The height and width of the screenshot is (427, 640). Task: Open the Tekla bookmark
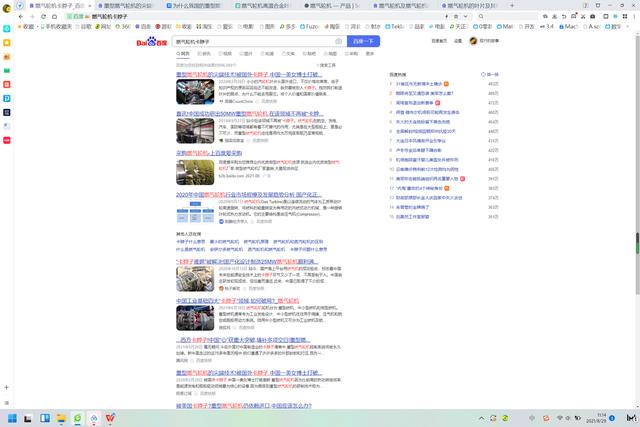pyautogui.click(x=394, y=26)
